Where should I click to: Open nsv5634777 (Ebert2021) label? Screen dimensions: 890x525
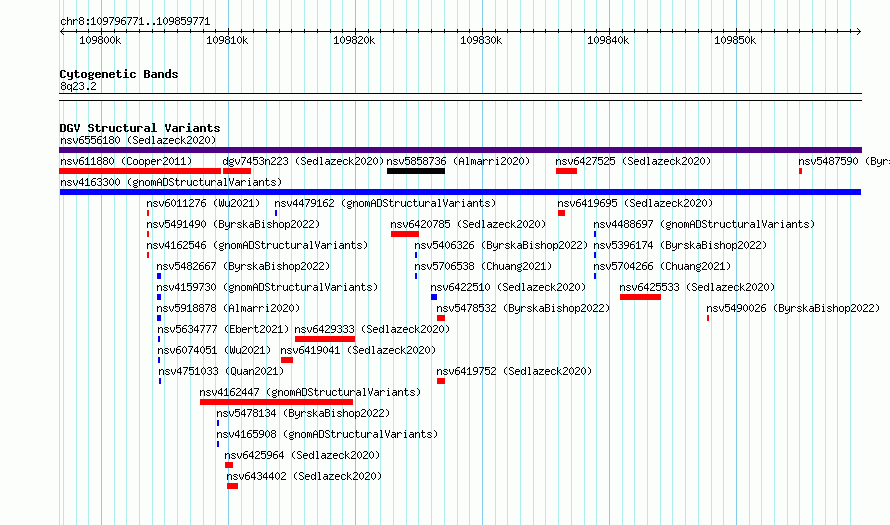click(x=224, y=329)
